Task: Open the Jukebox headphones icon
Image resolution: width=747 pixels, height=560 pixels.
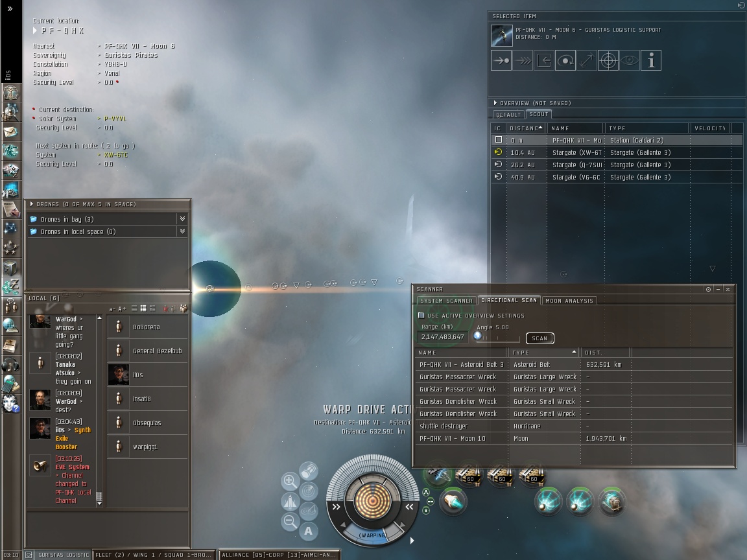Action: (10, 364)
